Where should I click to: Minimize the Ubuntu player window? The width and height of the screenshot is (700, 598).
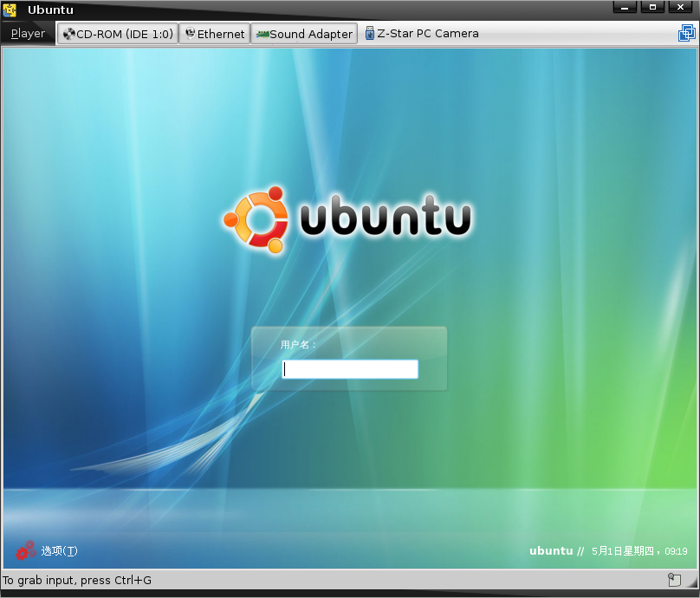tap(625, 7)
